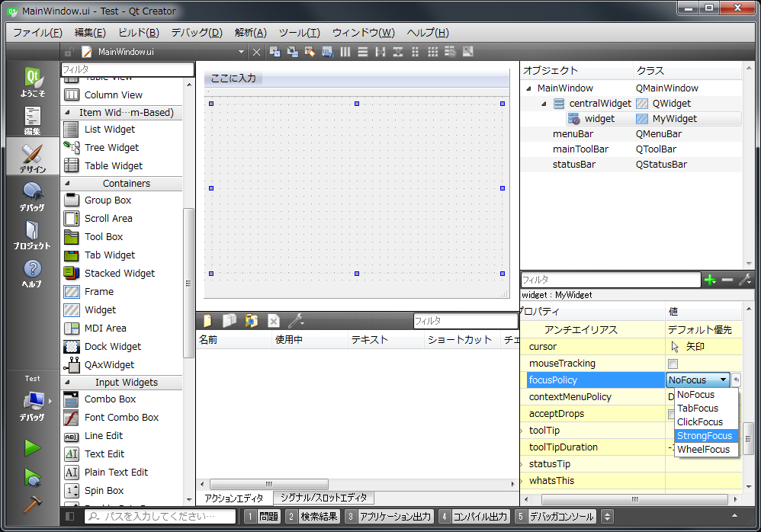Open the コンパイル出力 pane

pyautogui.click(x=474, y=517)
